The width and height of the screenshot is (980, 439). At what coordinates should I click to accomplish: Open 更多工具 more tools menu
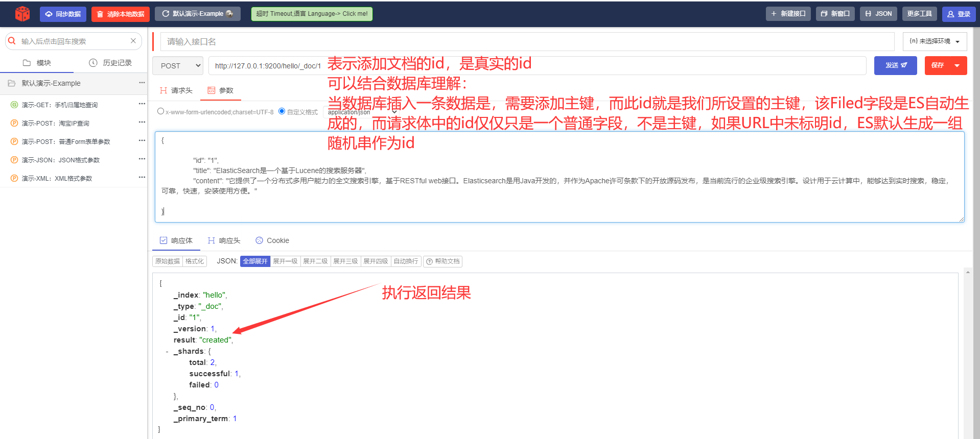(920, 14)
